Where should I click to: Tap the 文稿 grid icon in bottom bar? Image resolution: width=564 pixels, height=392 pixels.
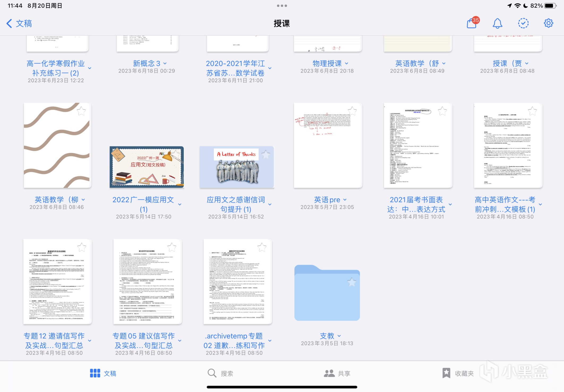click(x=95, y=373)
